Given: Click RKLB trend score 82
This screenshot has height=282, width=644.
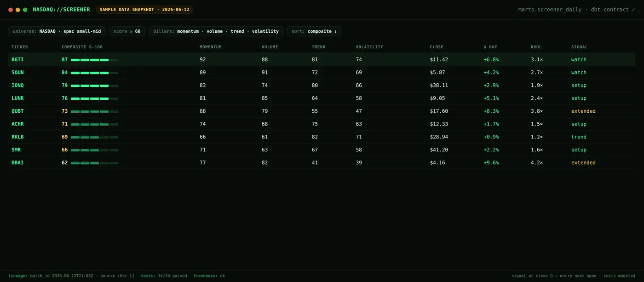Looking at the screenshot, I should pyautogui.click(x=315, y=137).
